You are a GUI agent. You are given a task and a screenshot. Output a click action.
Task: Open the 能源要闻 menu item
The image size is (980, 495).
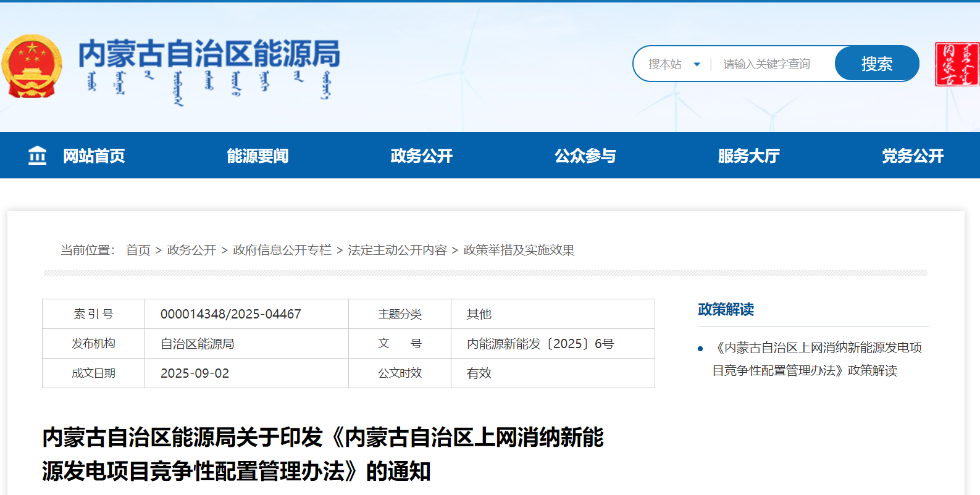[258, 156]
